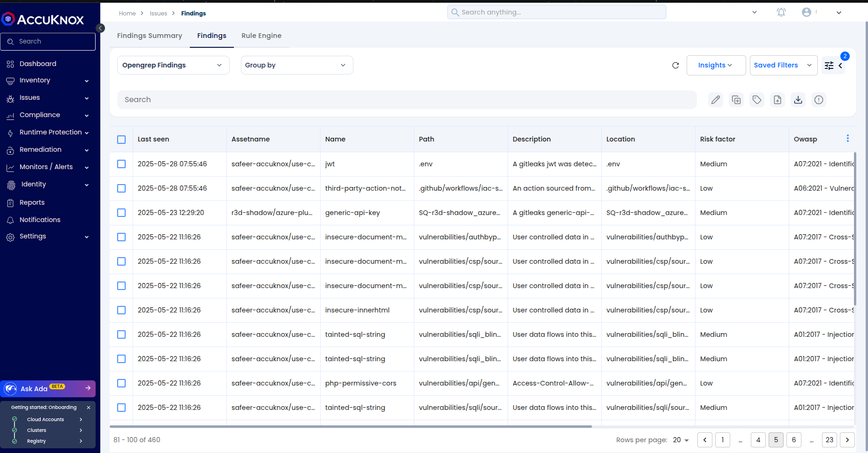The width and height of the screenshot is (868, 453).
Task: Select checkbox for insecure-innerhtml row
Action: (121, 310)
